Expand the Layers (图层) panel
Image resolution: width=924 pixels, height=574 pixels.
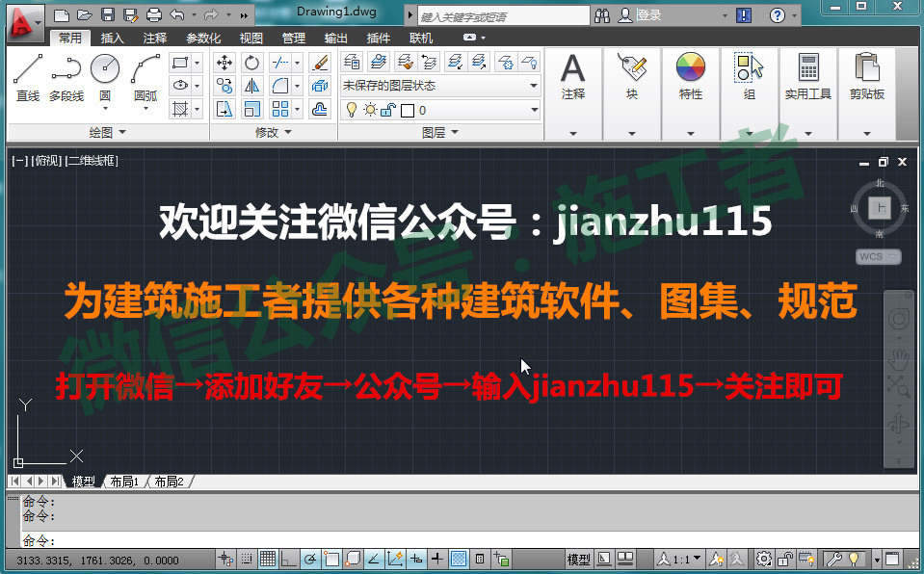pyautogui.click(x=440, y=132)
